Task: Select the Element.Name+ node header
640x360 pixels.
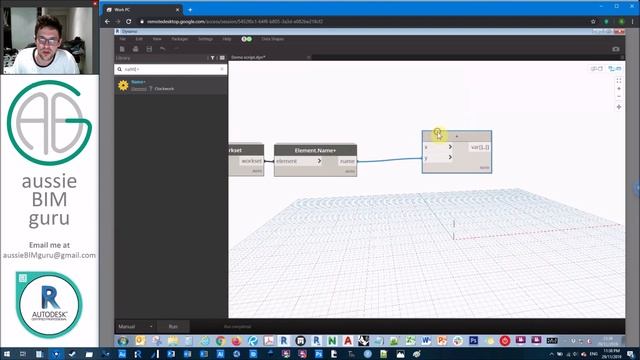Action: tap(315, 150)
